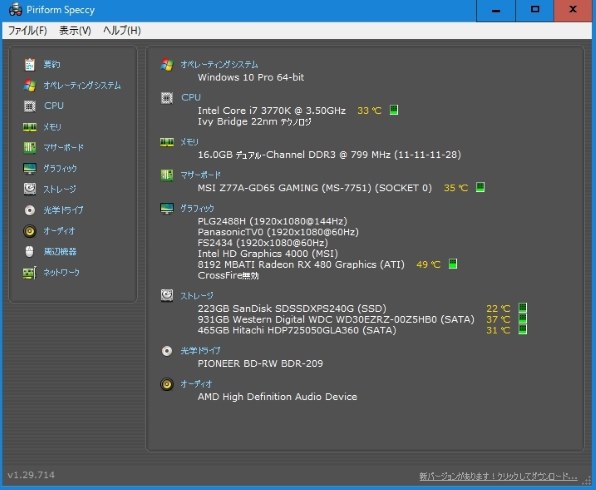Click the メモリ RAM icon in sidebar
The width and height of the screenshot is (596, 490).
(30, 127)
